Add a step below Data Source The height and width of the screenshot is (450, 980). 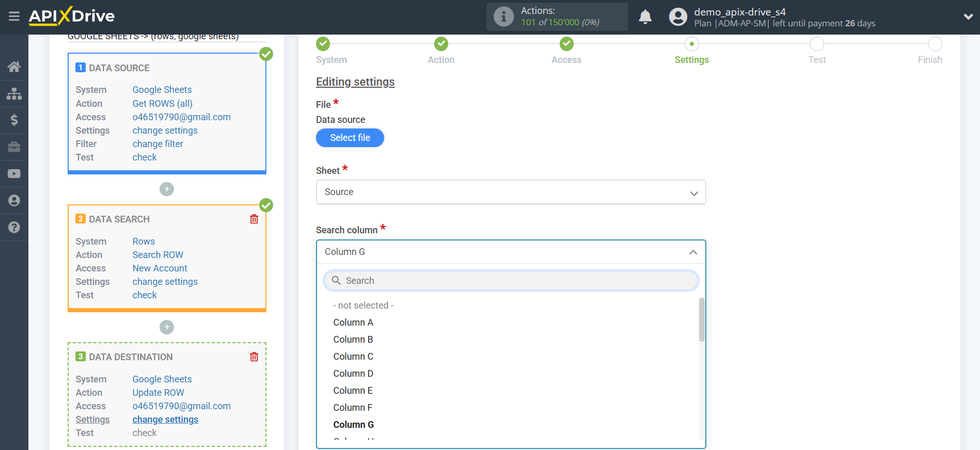[167, 189]
